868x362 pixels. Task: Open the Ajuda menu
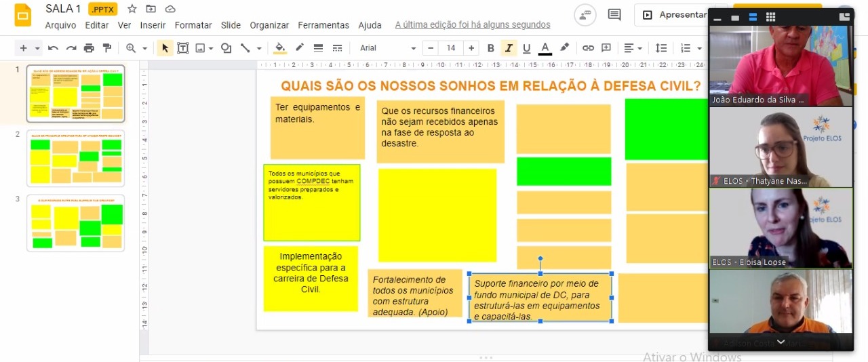[370, 25]
